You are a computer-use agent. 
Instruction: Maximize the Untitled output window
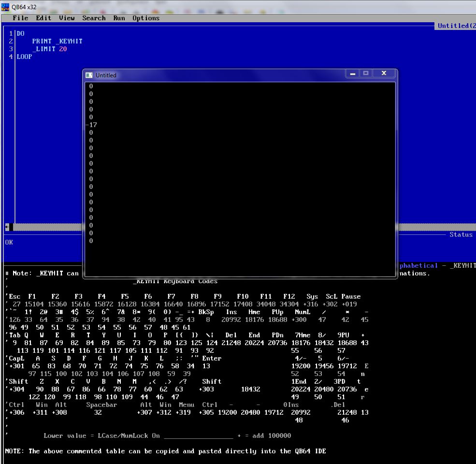tap(366, 73)
